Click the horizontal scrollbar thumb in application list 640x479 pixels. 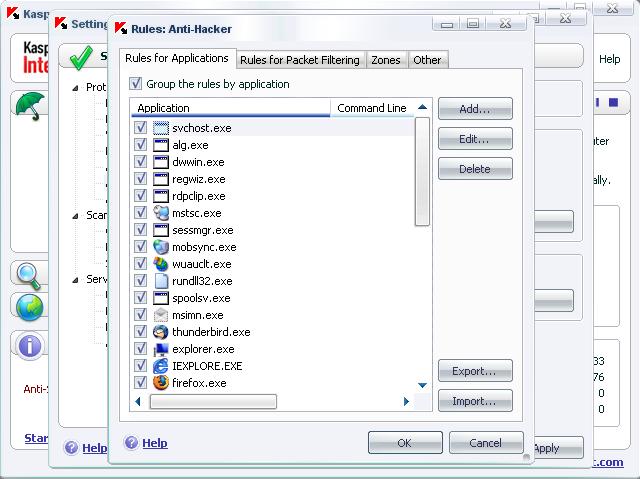tap(213, 401)
